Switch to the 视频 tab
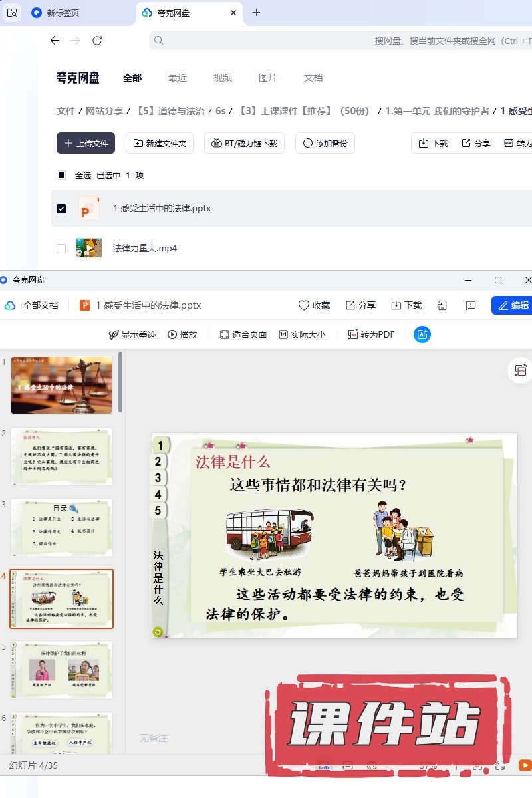This screenshot has width=532, height=798. click(x=223, y=78)
